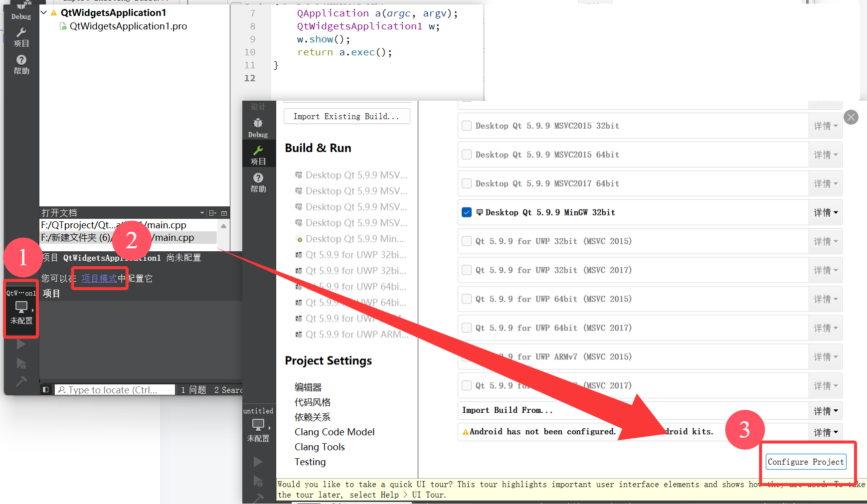The image size is (867, 504).
Task: Open the QtW…on1 未配置 kit selector
Action: tap(21, 309)
